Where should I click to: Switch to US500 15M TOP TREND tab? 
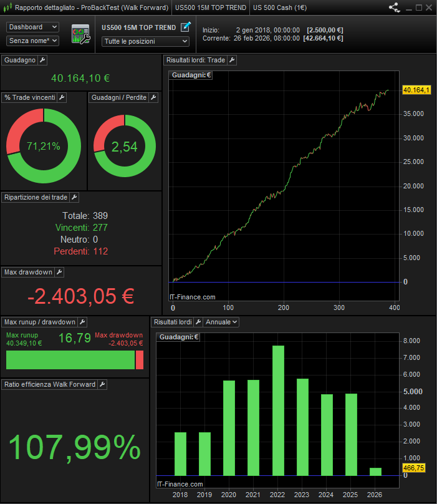[x=209, y=8]
